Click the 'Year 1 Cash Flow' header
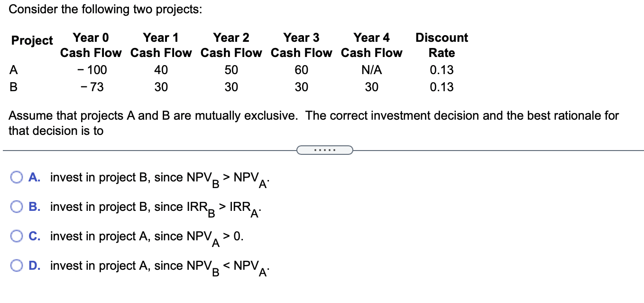This screenshot has width=644, height=303. [161, 45]
